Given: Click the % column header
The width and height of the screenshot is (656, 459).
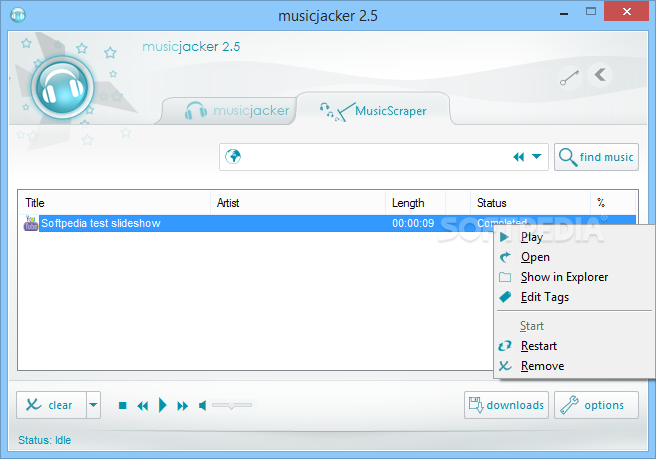Looking at the screenshot, I should [x=613, y=203].
